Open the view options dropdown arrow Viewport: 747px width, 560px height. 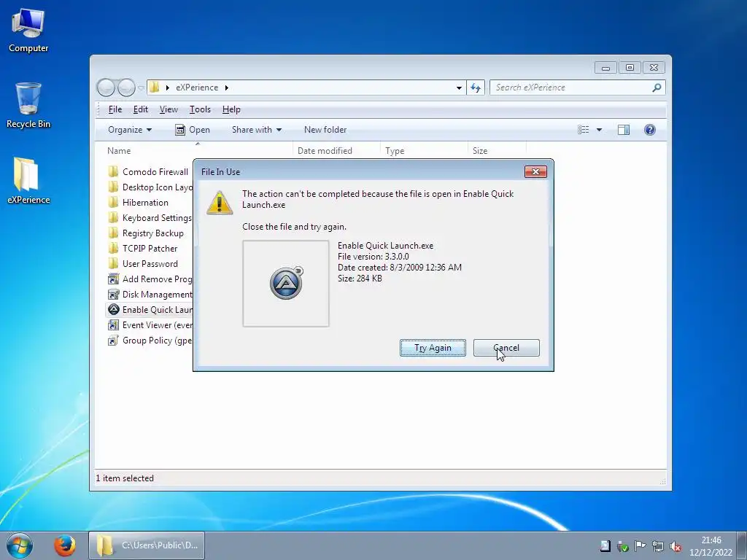coord(600,130)
